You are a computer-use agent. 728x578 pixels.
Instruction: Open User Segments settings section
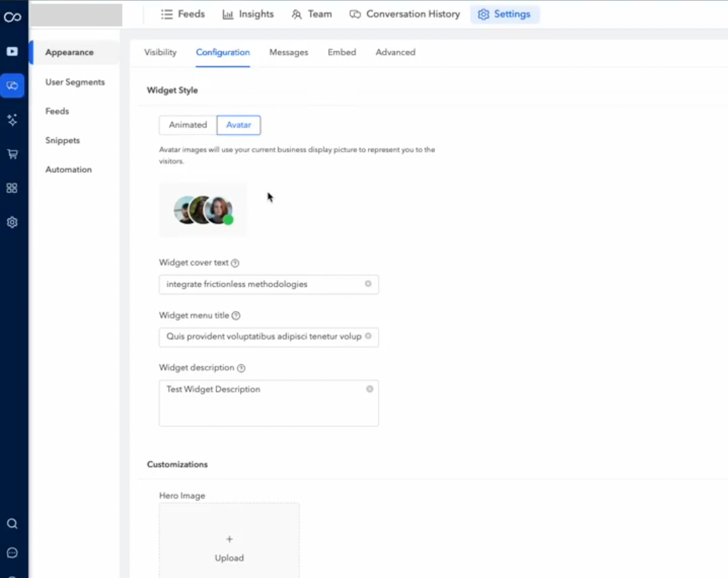point(75,82)
